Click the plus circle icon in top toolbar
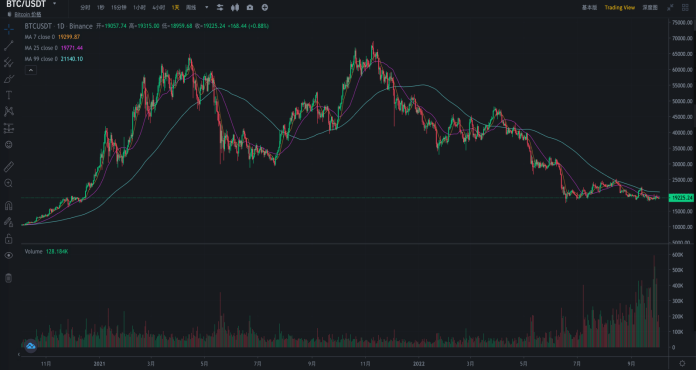The width and height of the screenshot is (697, 370). pos(265,8)
